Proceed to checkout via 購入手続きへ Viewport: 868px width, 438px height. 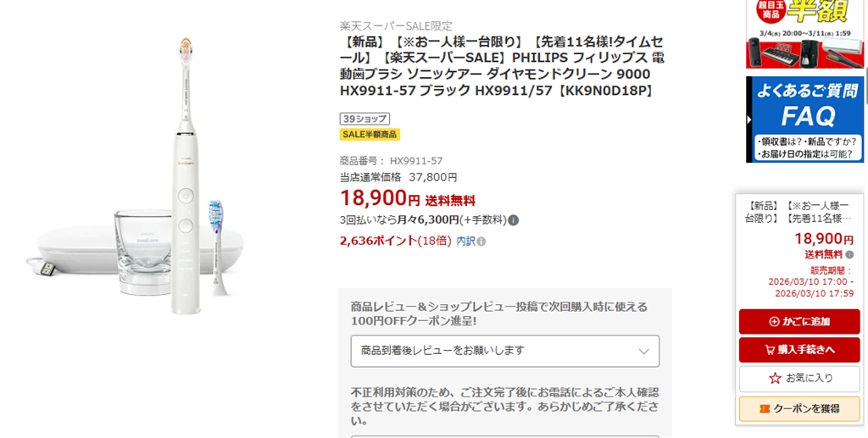[799, 350]
